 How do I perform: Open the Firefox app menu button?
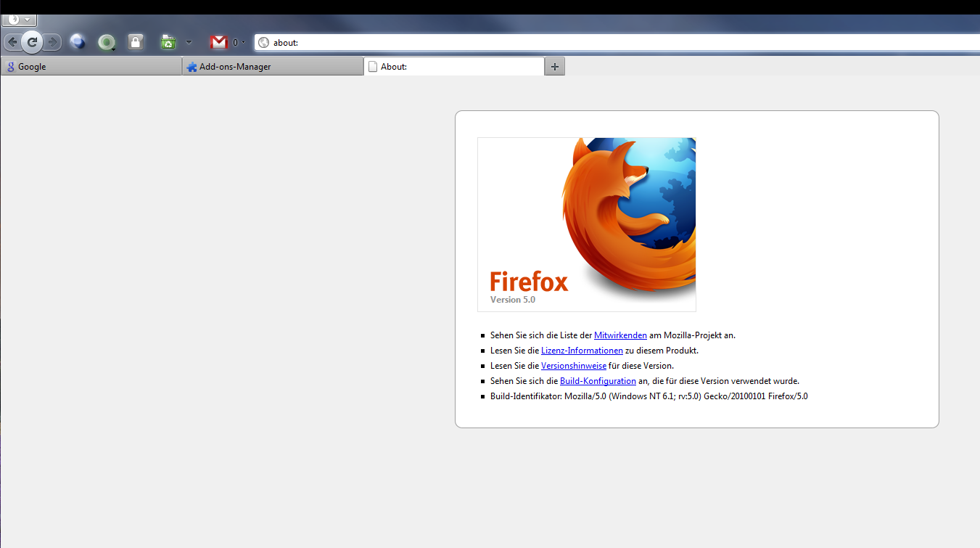19,20
